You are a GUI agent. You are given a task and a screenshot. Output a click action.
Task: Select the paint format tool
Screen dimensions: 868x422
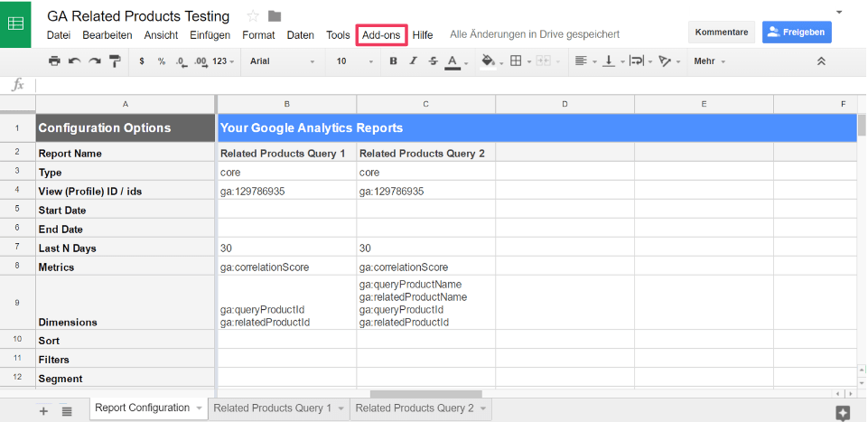tap(115, 61)
